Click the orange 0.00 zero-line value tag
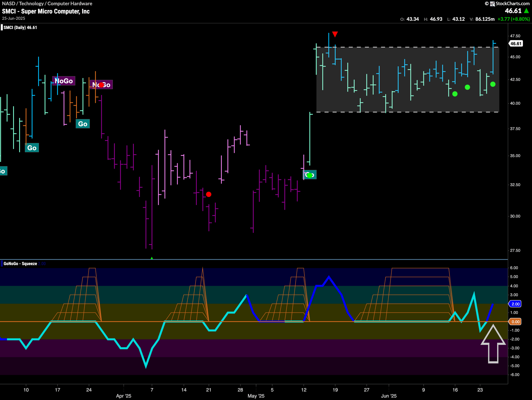The height and width of the screenshot is (400, 532). point(515,322)
